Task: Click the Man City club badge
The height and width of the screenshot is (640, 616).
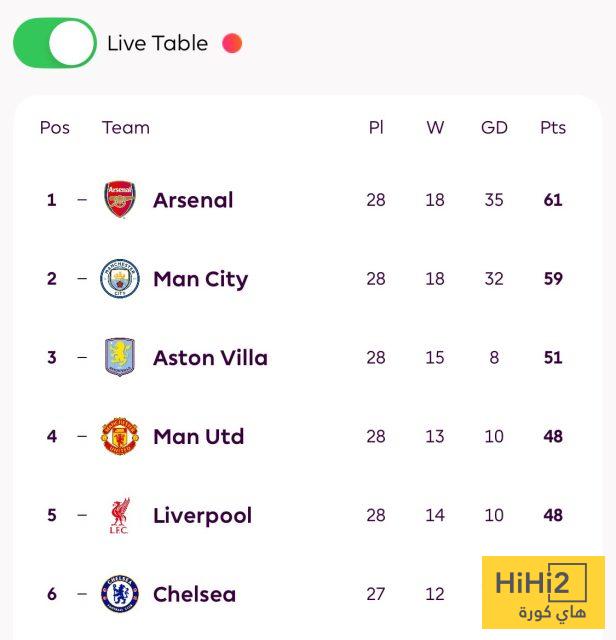Action: pos(120,279)
